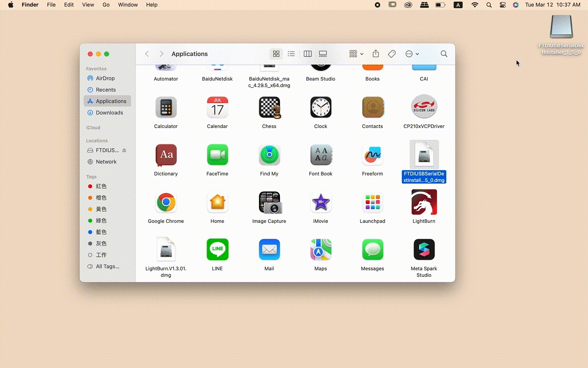Viewport: 588px width, 368px height.
Task: Launch the LightBurn application
Action: (x=424, y=203)
